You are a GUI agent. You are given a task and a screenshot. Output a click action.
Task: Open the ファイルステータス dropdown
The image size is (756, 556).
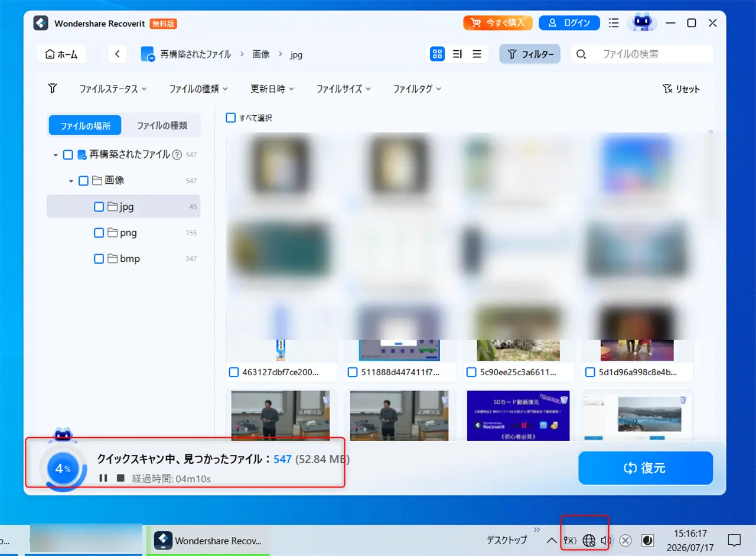click(x=113, y=89)
